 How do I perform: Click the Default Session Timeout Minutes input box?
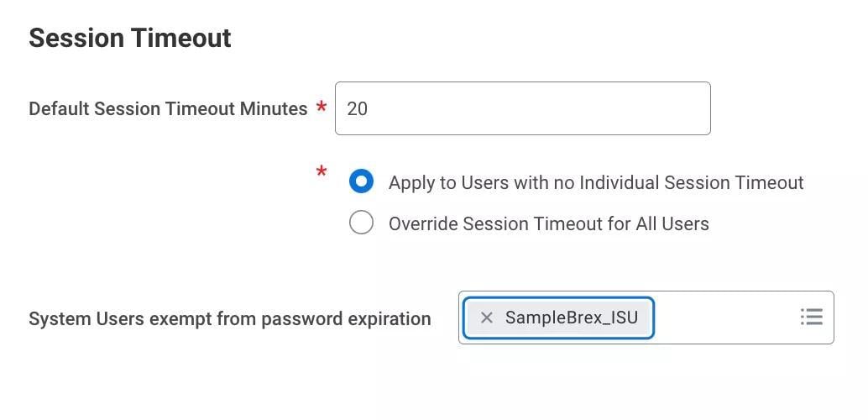pos(522,108)
